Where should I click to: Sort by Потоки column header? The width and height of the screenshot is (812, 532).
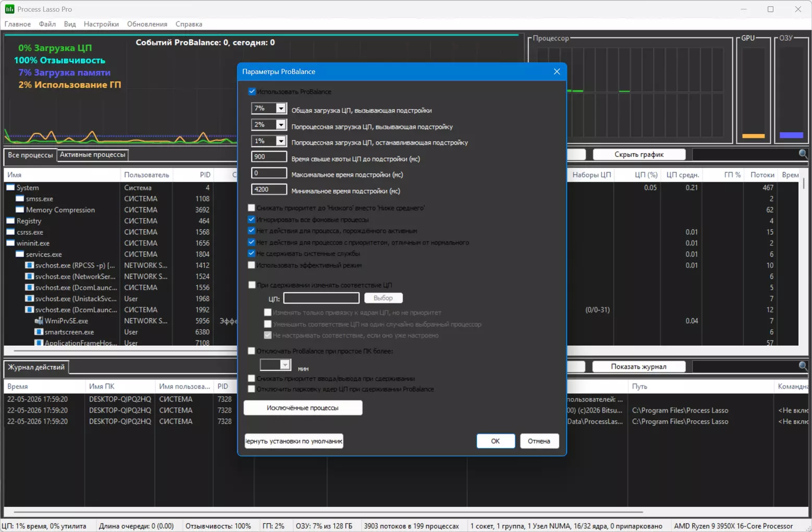click(762, 175)
